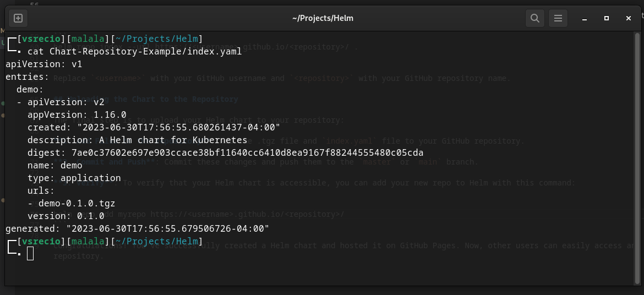
Task: Open the terminal hamburger menu
Action: [558, 18]
